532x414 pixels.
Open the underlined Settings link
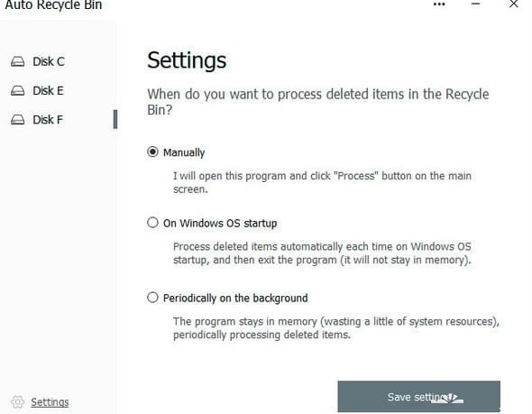tap(50, 402)
